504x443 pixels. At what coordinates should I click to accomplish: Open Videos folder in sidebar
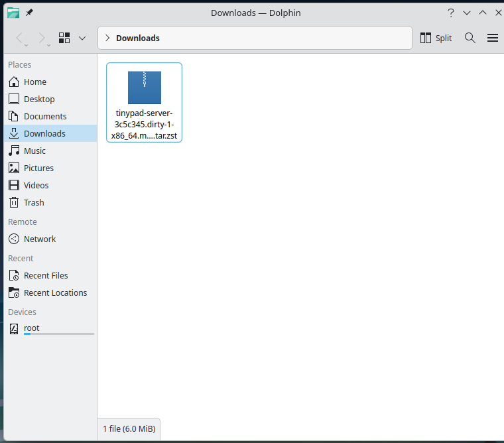[x=50, y=185]
